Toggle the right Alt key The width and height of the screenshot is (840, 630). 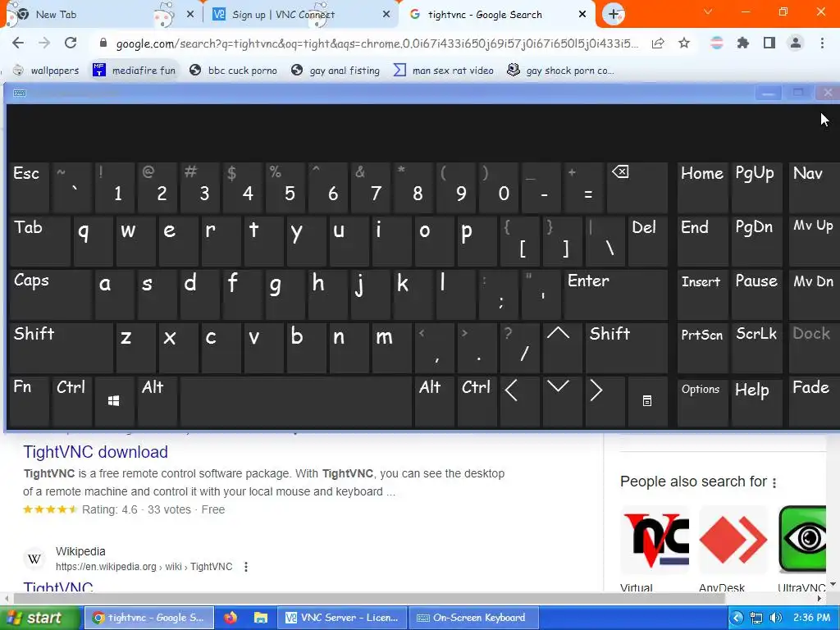pos(435,401)
